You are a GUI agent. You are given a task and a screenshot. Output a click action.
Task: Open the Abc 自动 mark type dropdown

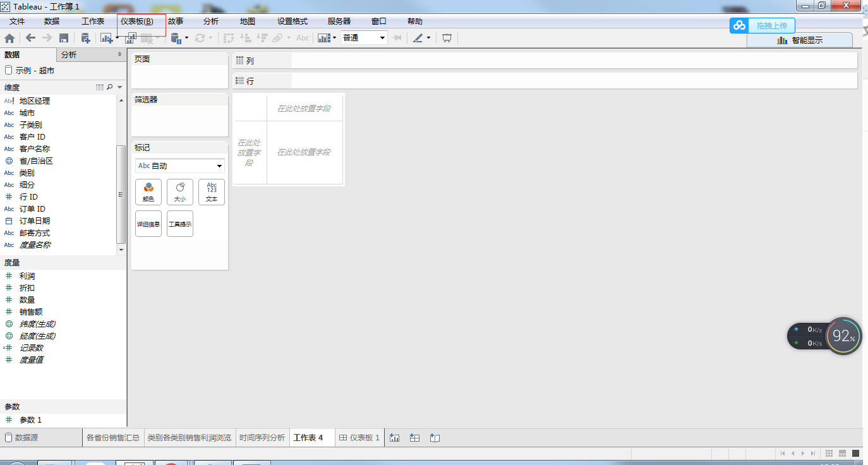click(x=180, y=166)
